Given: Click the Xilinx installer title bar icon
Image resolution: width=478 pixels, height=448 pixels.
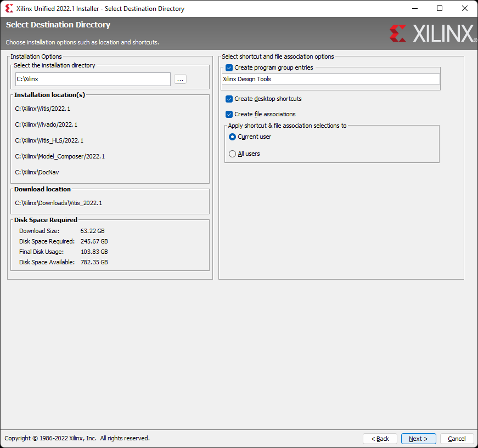Looking at the screenshot, I should pos(9,9).
